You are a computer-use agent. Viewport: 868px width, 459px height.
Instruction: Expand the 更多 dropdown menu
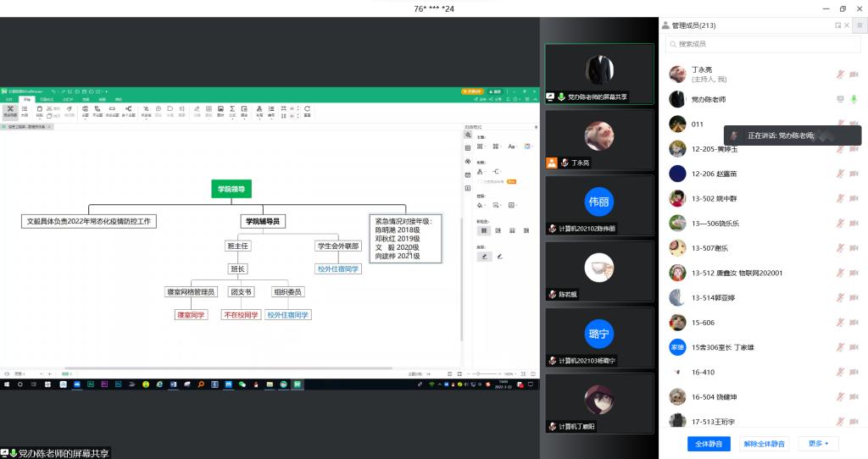pyautogui.click(x=818, y=444)
